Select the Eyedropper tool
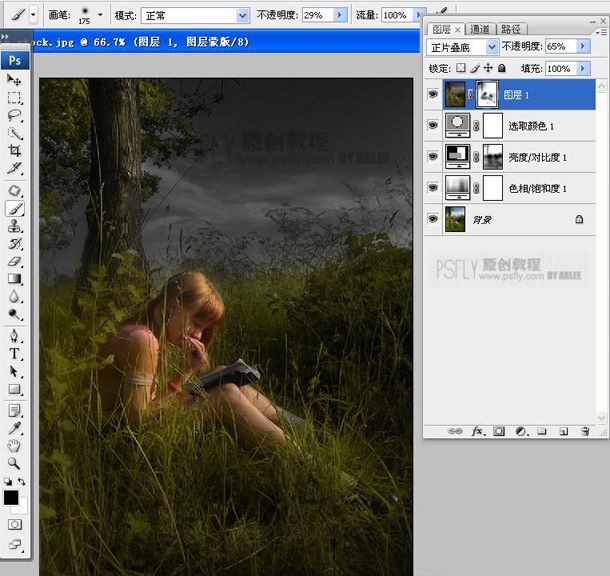The image size is (610, 576). [x=14, y=428]
